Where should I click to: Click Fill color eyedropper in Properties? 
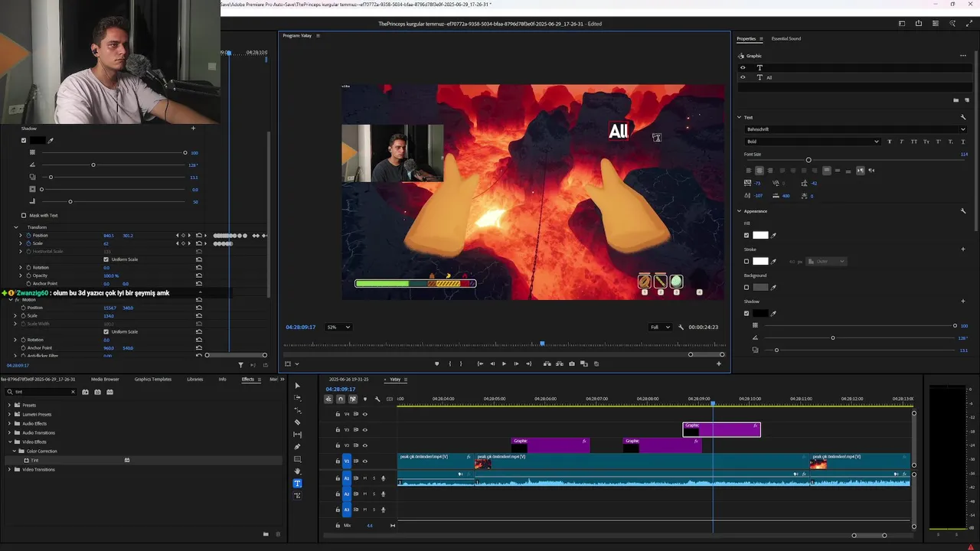[773, 236]
